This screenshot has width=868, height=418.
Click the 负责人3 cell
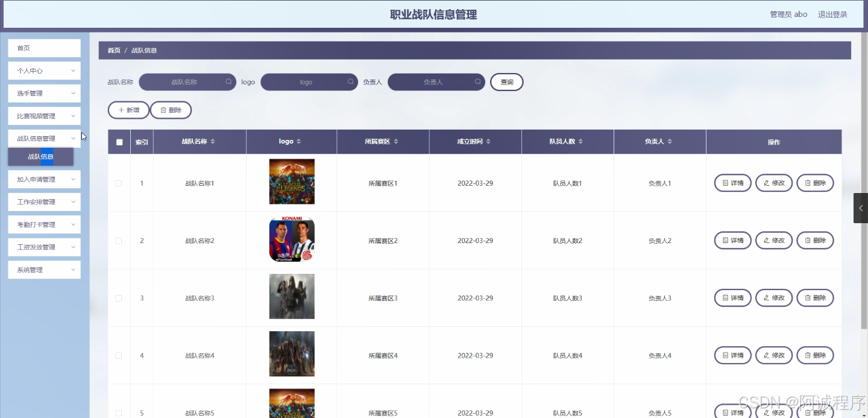click(x=659, y=298)
